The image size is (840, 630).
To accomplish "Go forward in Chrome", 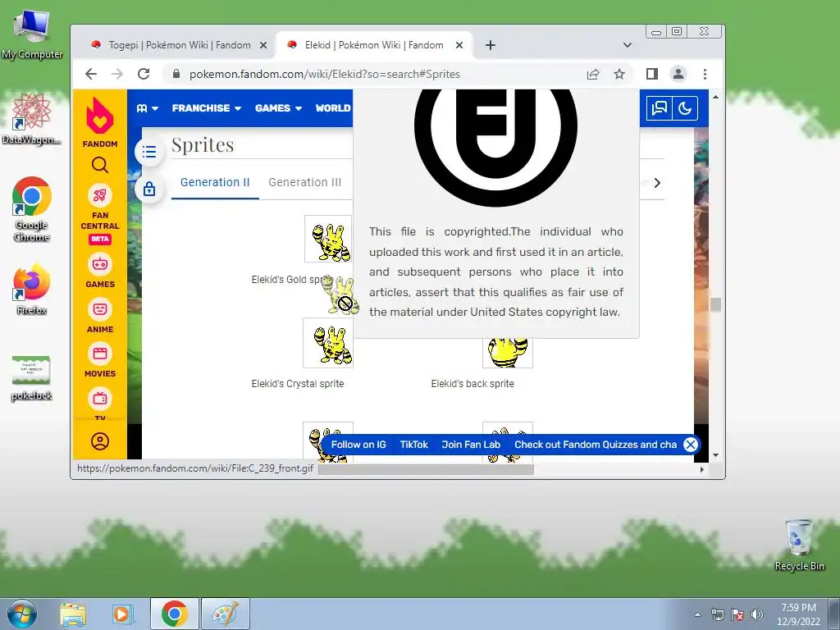I will (116, 74).
